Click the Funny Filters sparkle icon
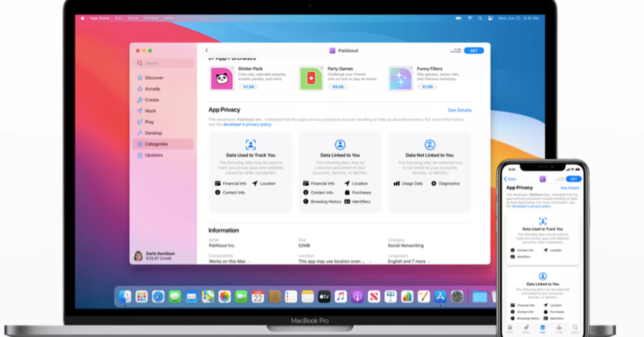The height and width of the screenshot is (337, 644). pos(401,78)
